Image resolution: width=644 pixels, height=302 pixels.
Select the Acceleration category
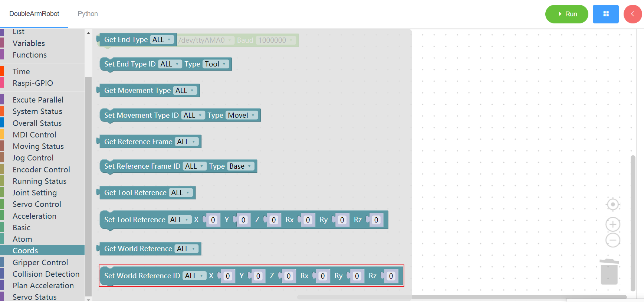point(42,216)
